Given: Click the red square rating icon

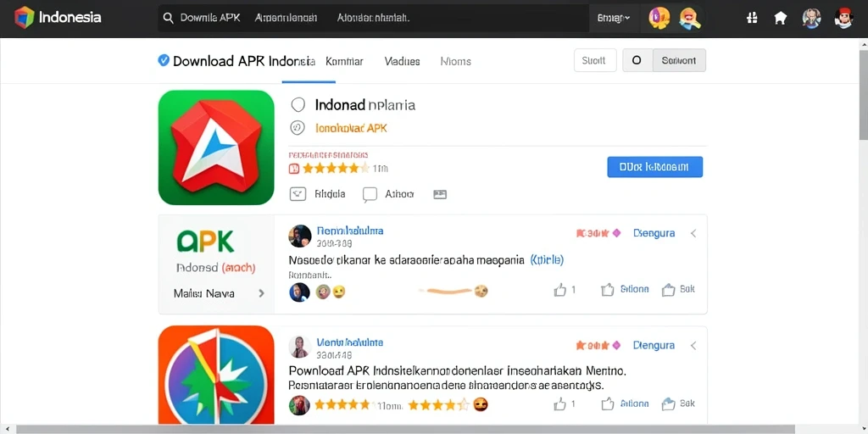Looking at the screenshot, I should pyautogui.click(x=294, y=169).
